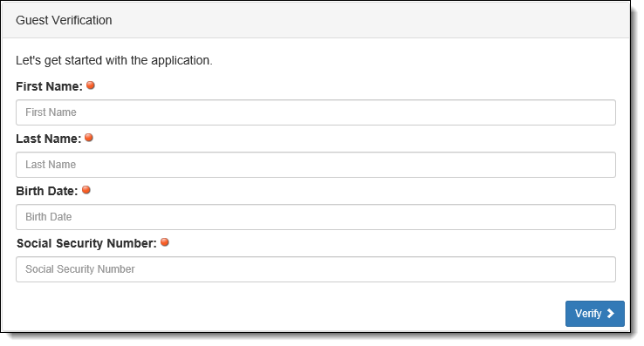The height and width of the screenshot is (346, 644).
Task: Focus the First Name text field
Action: click(315, 112)
